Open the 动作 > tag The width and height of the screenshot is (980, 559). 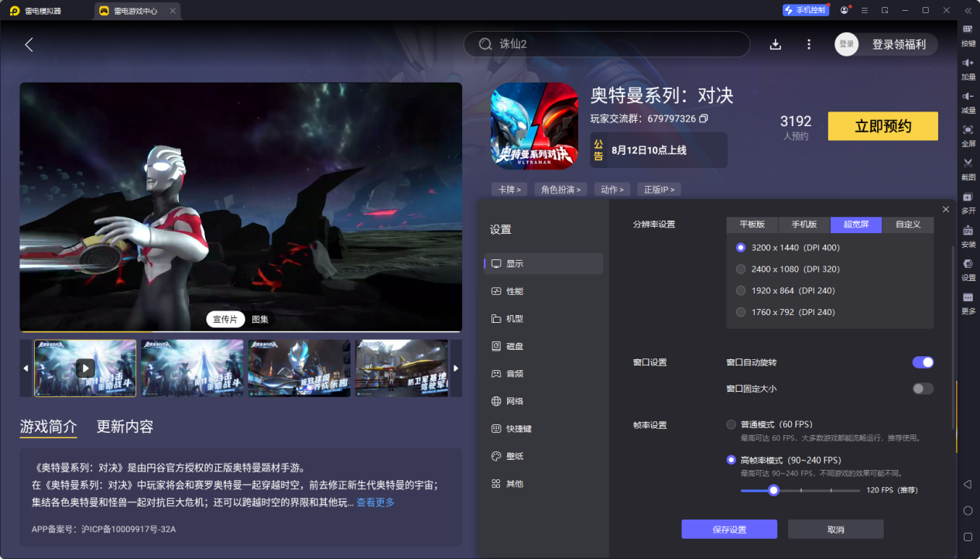coord(612,190)
